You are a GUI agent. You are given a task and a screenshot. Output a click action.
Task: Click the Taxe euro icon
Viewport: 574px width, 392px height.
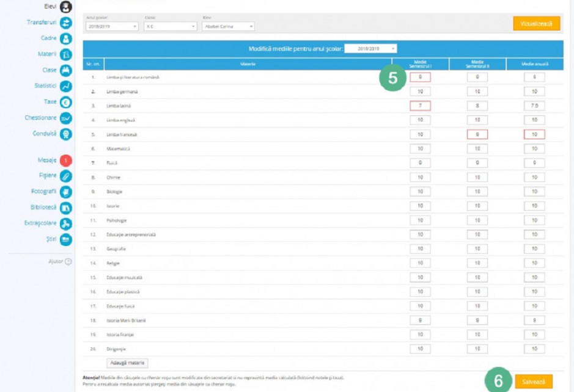coord(65,102)
